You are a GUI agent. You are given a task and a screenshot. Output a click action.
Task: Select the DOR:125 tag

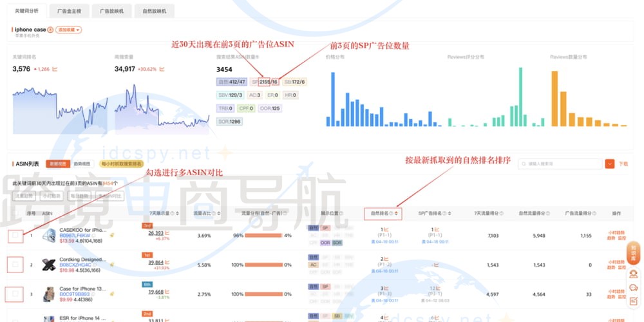[270, 108]
